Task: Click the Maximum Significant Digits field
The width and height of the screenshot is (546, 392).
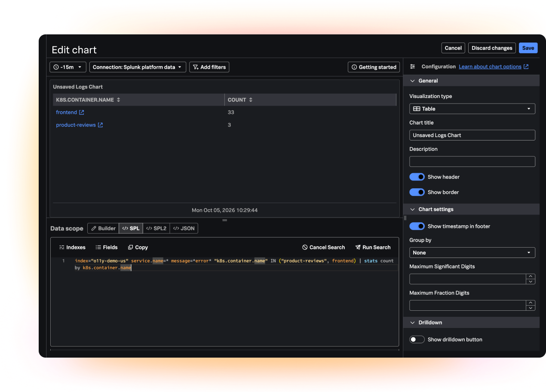Action: pos(468,279)
